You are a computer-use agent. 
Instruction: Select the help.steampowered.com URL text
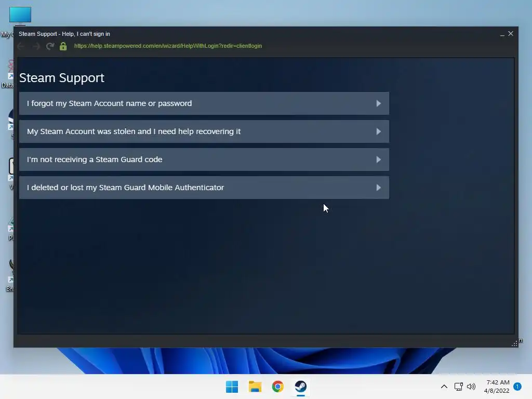tap(168, 46)
